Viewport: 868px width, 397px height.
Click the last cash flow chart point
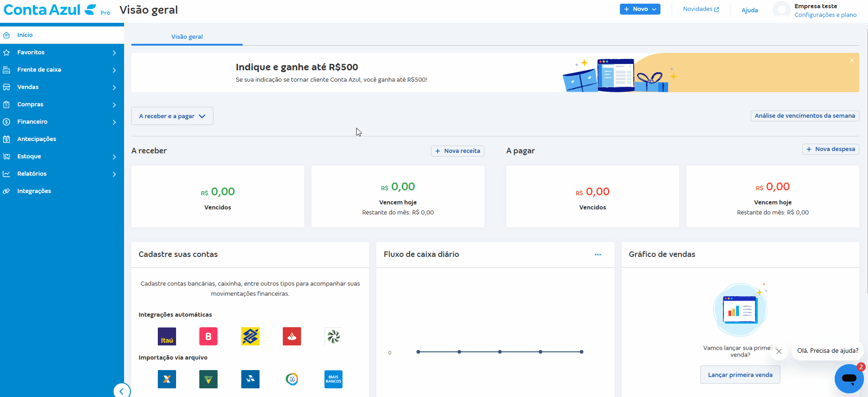click(x=582, y=352)
